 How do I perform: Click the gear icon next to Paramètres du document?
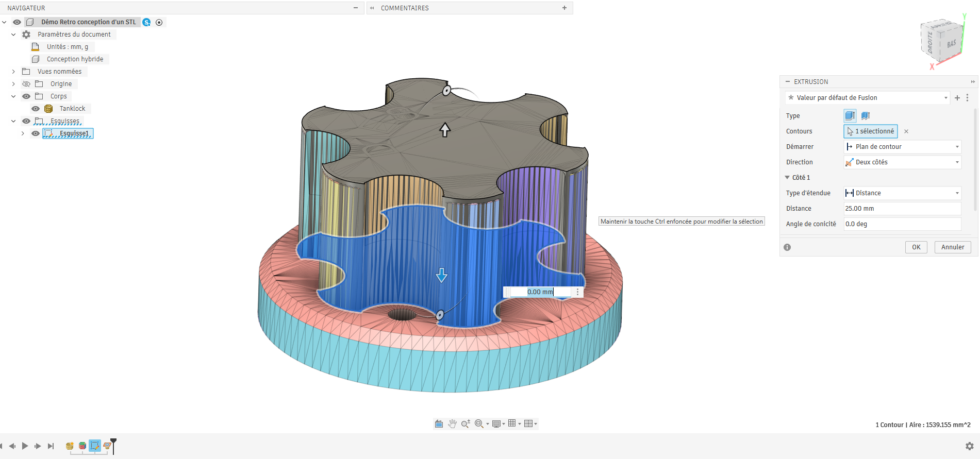pos(26,35)
